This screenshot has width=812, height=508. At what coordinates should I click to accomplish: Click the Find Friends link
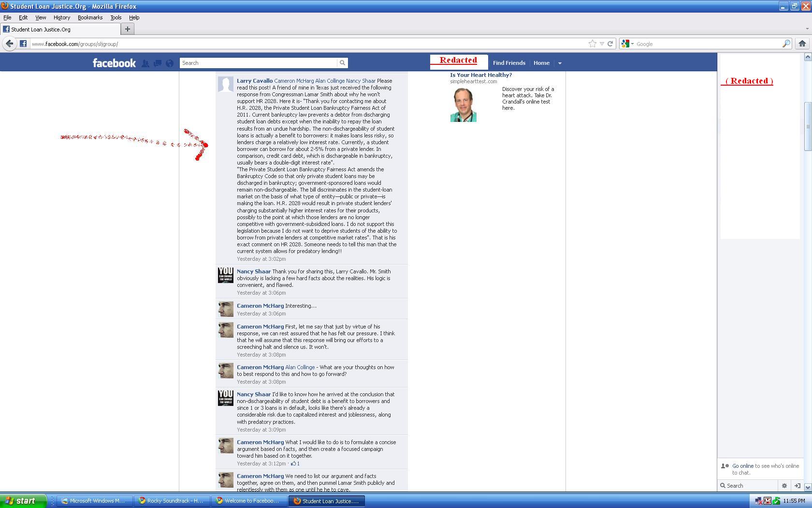point(509,63)
